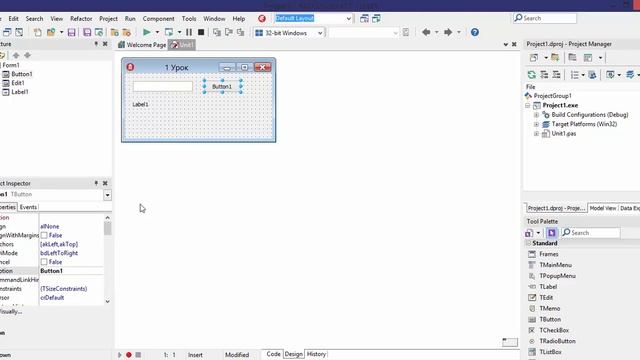The width and height of the screenshot is (640, 360).
Task: Click the red stop circle in status bar
Action: pos(129,355)
